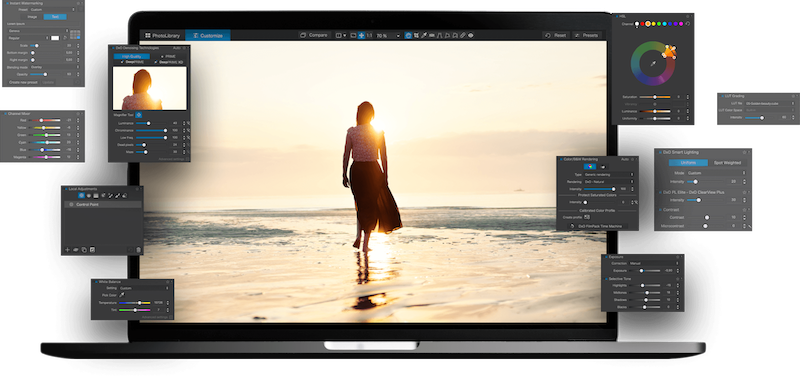Open the Rendering DxO - Natural dropdown
The height and width of the screenshot is (381, 800).
tap(609, 182)
